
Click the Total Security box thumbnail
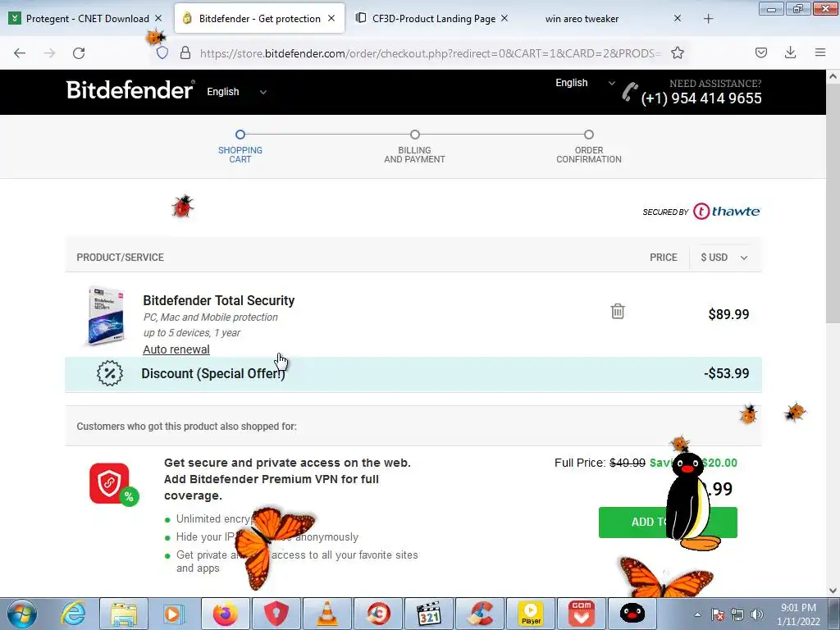point(106,315)
